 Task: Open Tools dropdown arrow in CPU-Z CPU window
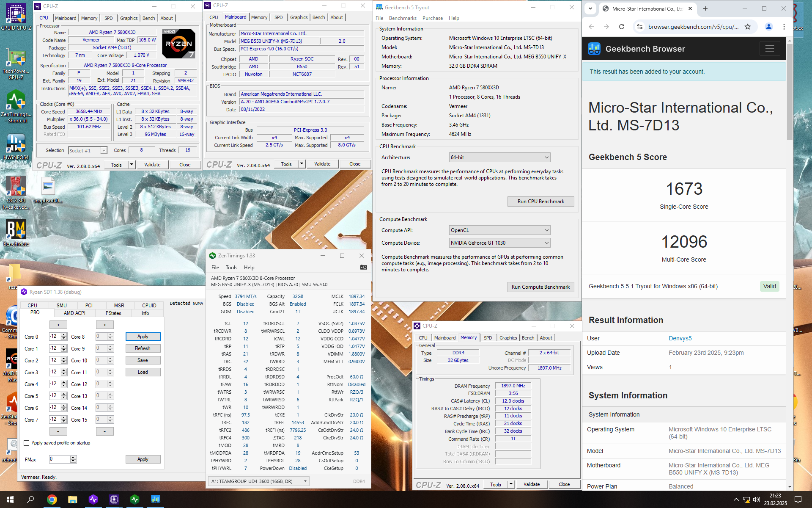132,165
